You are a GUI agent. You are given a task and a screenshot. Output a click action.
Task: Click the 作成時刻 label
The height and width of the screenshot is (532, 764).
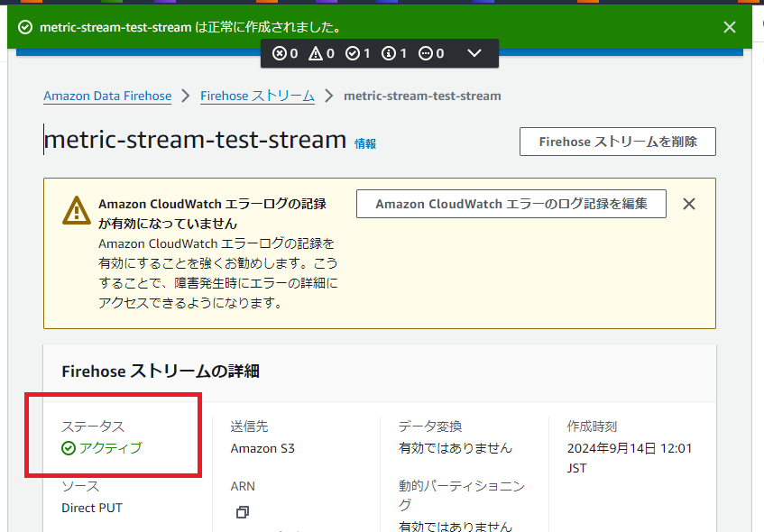tap(592, 427)
